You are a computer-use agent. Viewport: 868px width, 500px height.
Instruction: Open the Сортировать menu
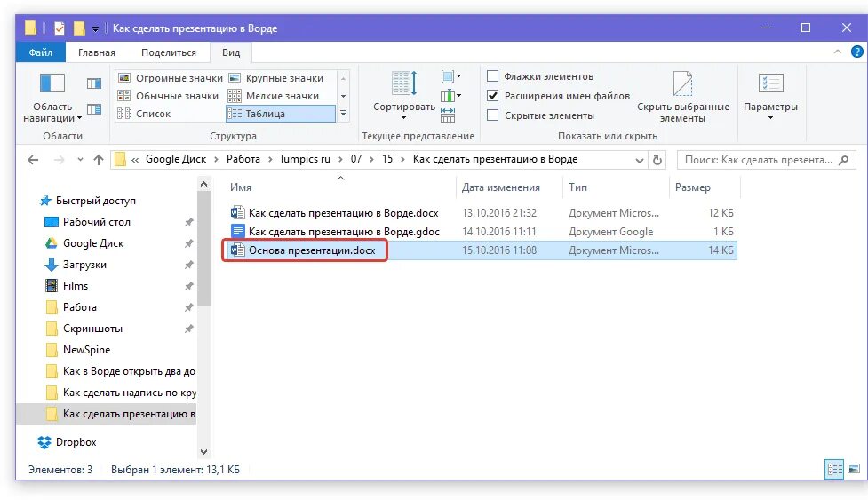click(x=404, y=96)
